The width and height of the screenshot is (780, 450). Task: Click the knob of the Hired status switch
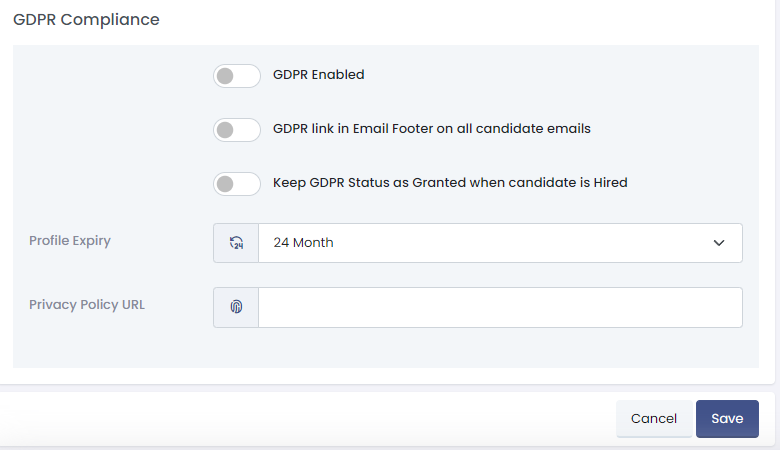[x=226, y=184]
